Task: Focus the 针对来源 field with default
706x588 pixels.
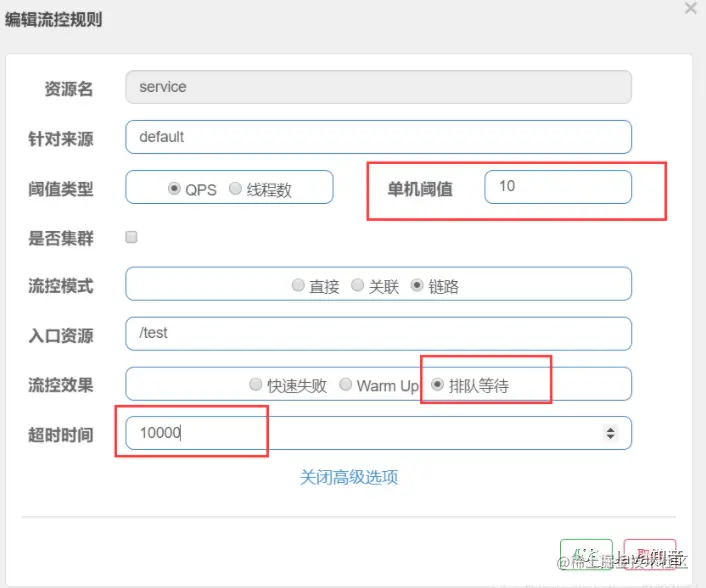Action: [378, 137]
